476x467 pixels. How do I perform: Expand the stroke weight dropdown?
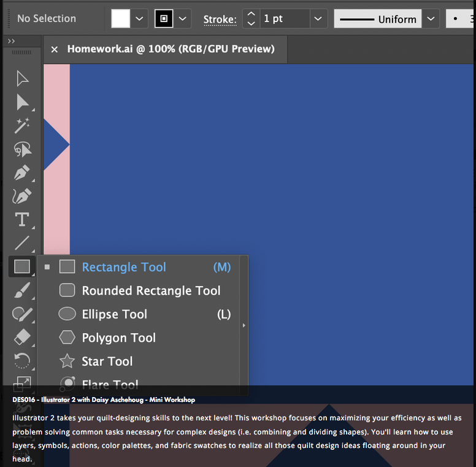pyautogui.click(x=318, y=18)
